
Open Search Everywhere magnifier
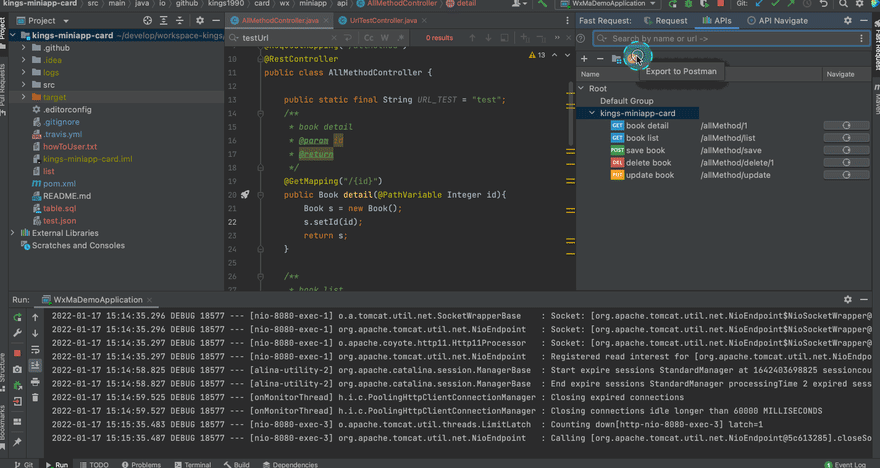coord(843,3)
